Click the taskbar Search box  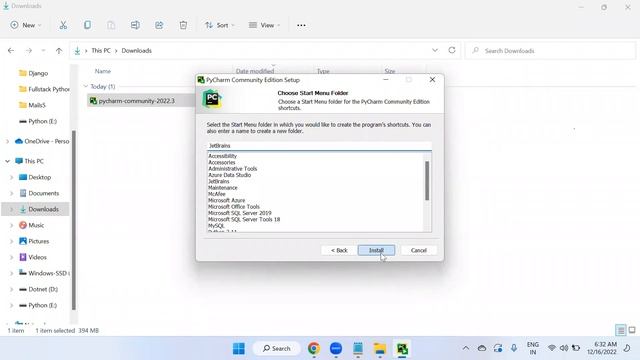[277, 349]
